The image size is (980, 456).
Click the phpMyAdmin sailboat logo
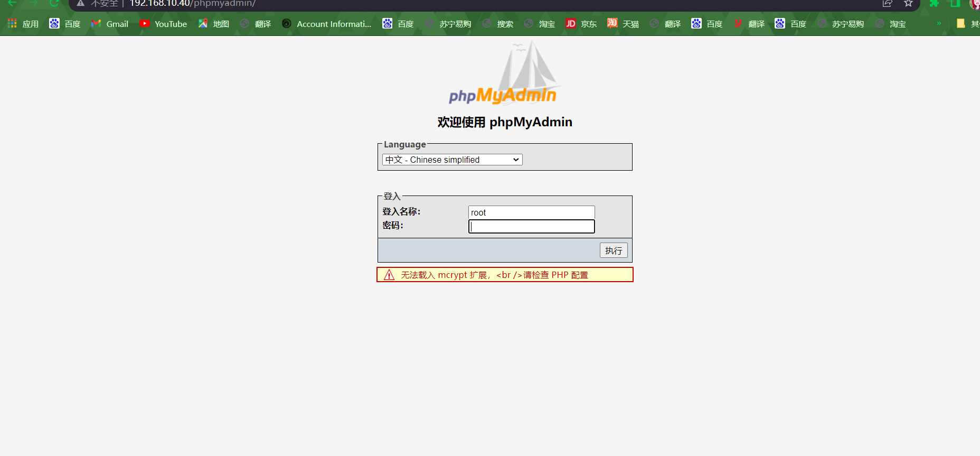click(504, 73)
